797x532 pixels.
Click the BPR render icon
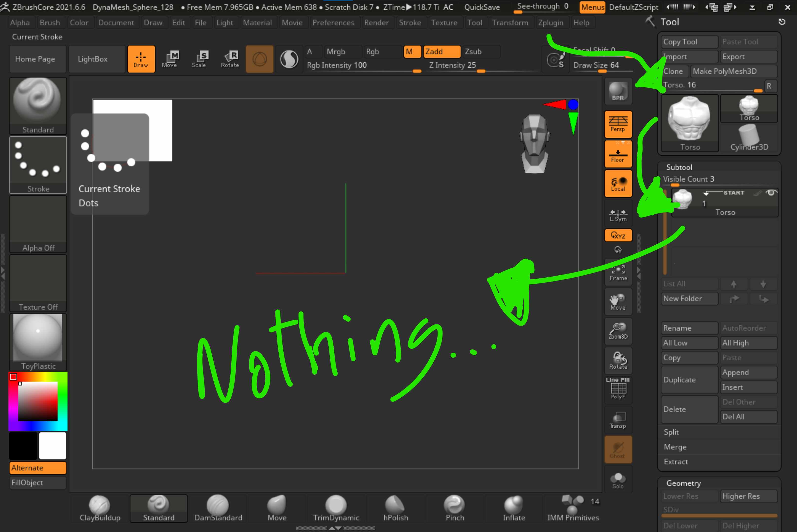coord(618,91)
